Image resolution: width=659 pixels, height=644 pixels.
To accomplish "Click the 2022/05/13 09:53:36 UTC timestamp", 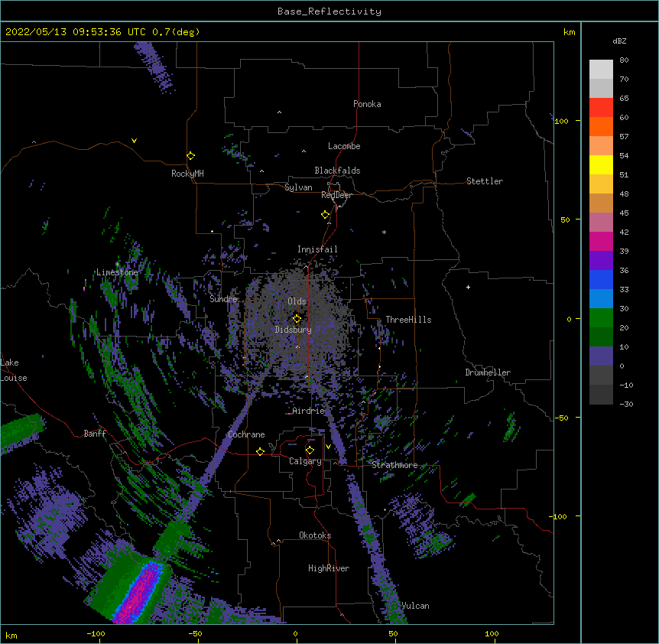I will click(76, 32).
